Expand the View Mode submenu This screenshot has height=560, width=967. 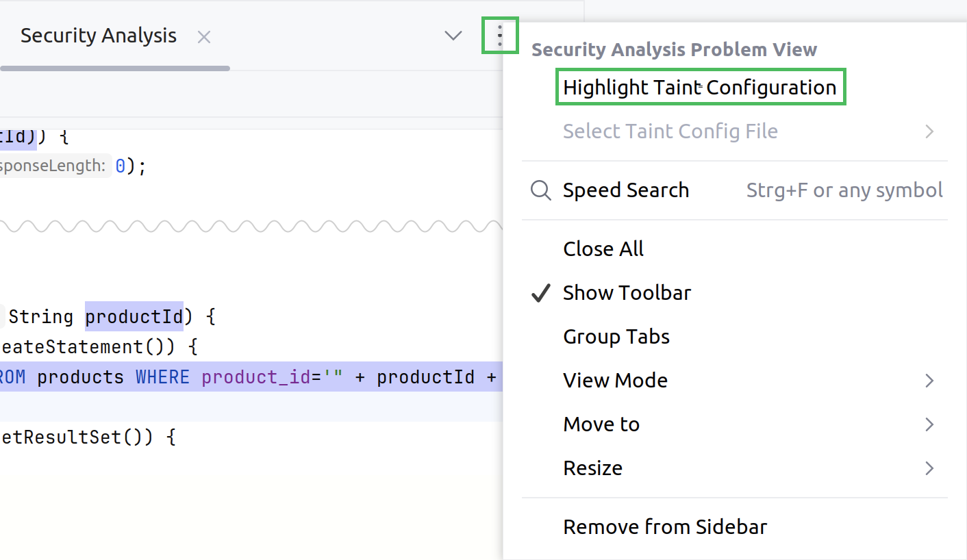click(614, 380)
